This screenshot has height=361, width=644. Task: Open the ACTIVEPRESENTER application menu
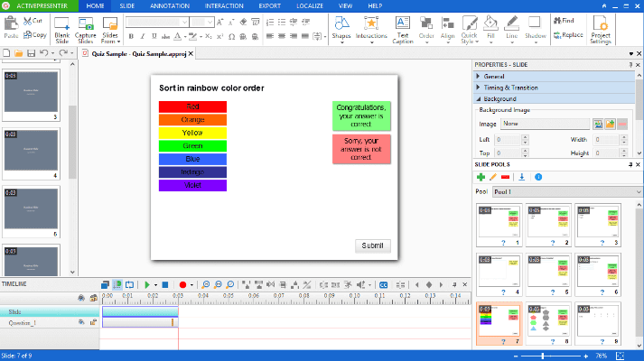[40, 5]
